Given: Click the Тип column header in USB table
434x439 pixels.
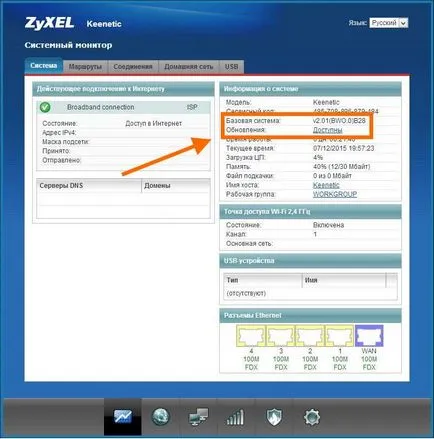Looking at the screenshot, I should [263, 280].
